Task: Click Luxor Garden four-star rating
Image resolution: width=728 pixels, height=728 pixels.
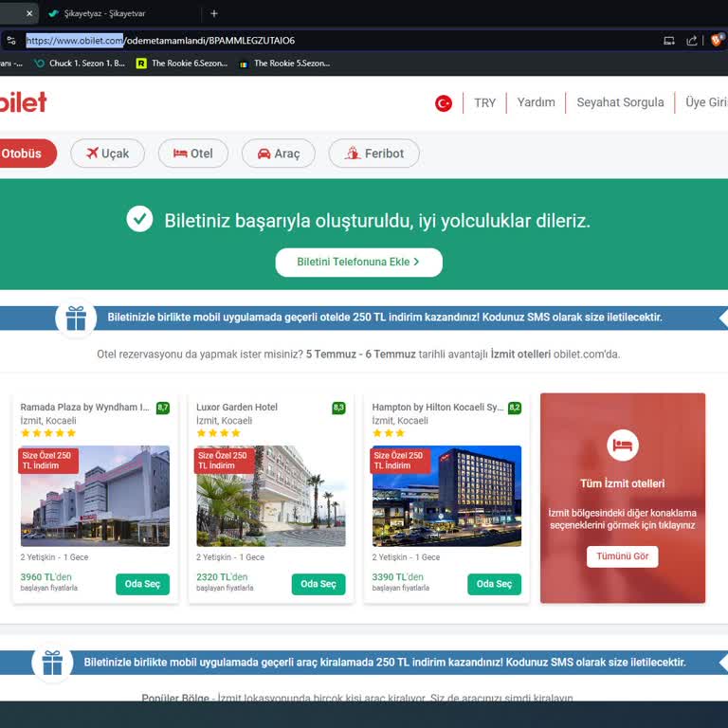Action: tap(219, 433)
